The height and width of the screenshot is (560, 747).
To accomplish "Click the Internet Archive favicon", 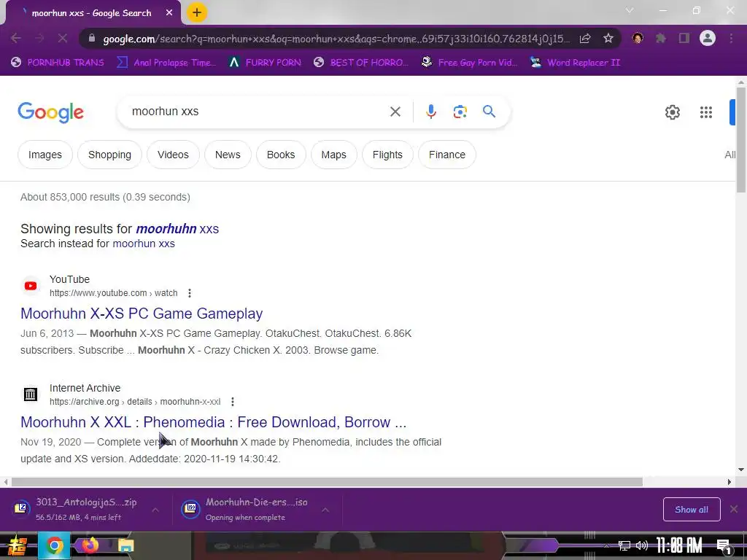I will (31, 394).
